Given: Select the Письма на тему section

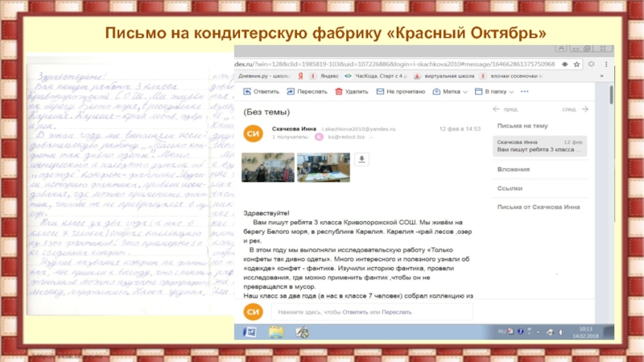Looking at the screenshot, I should 522,125.
